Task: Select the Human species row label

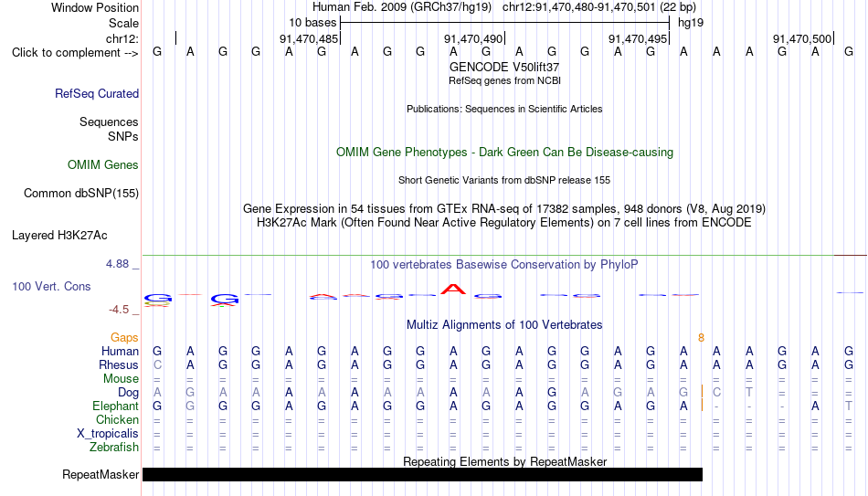Action: point(120,352)
